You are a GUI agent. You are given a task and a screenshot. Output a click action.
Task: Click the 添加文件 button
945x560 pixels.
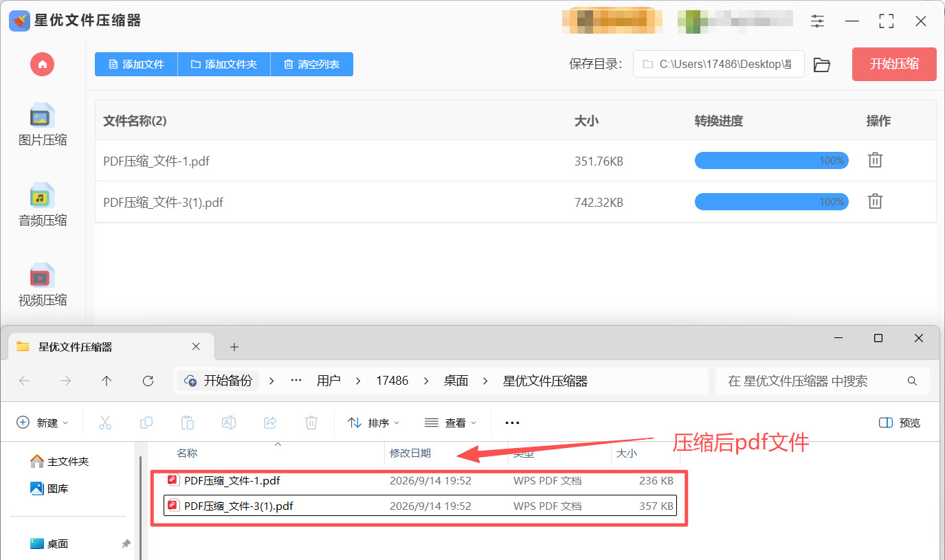[136, 65]
